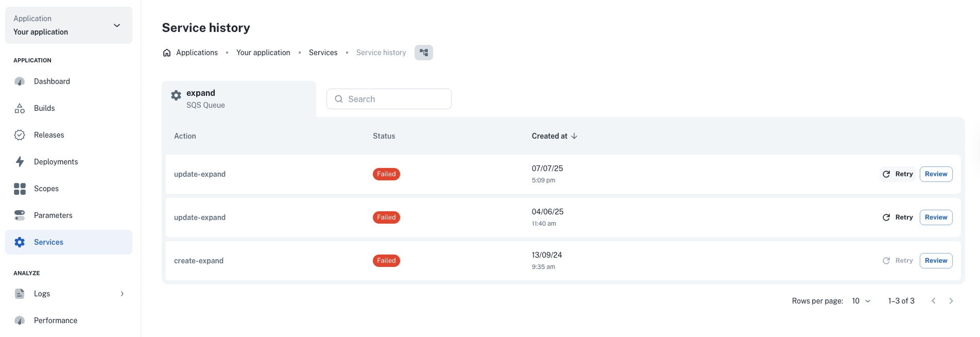The image size is (980, 337).
Task: Click the Dashboard gauge icon in sidebar
Action: click(20, 81)
